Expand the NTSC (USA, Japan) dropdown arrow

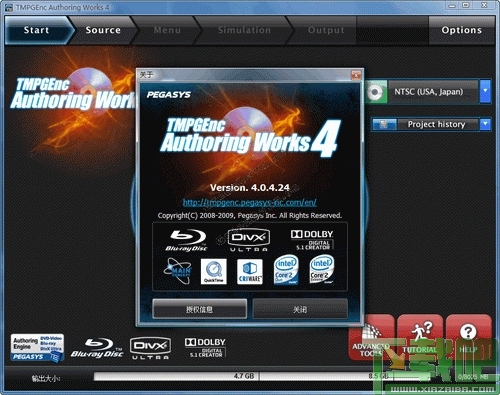coord(485,91)
